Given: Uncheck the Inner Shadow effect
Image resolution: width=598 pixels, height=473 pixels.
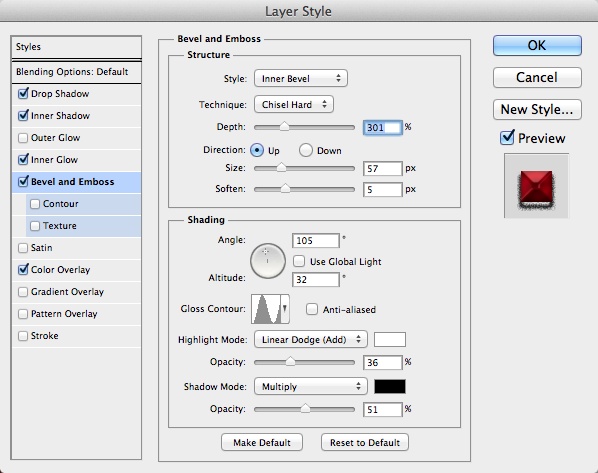Looking at the screenshot, I should pos(23,116).
